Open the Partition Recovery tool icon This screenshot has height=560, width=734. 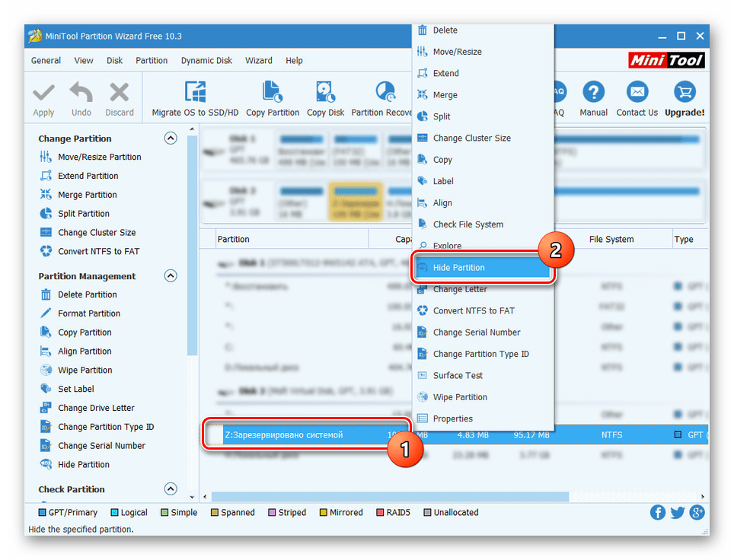click(x=386, y=92)
